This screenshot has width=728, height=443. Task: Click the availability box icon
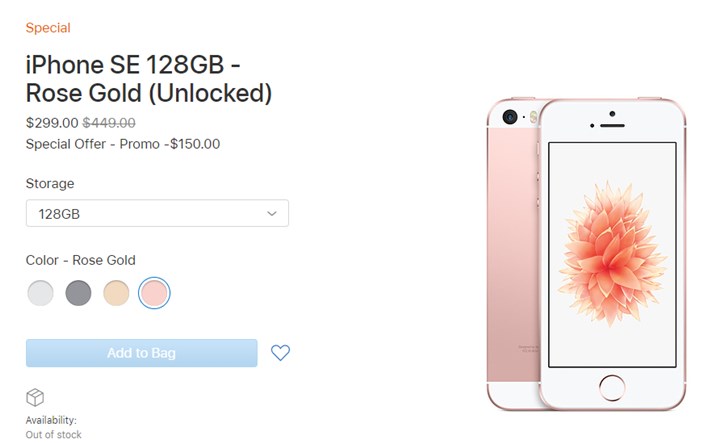[x=35, y=397]
